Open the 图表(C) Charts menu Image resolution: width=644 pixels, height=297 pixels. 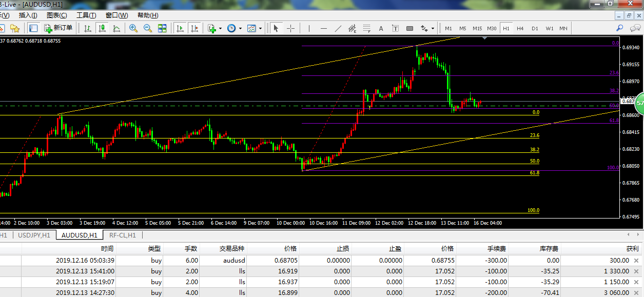coord(56,15)
